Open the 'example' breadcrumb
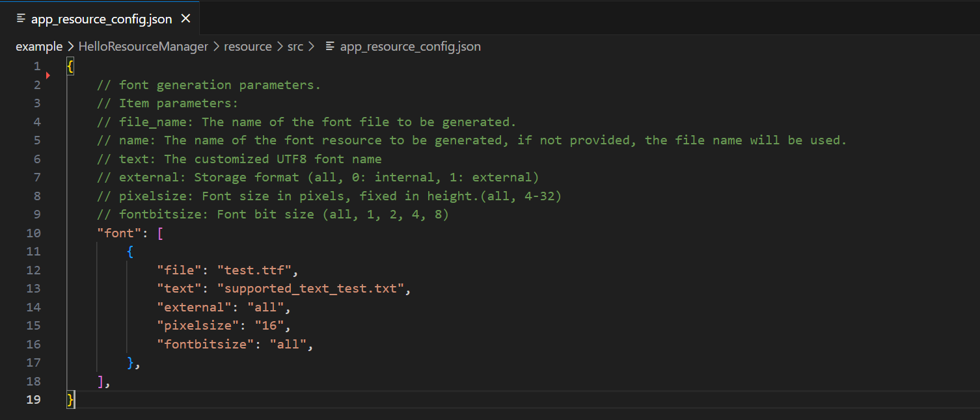Screen dimensions: 980x420 [x=39, y=47]
